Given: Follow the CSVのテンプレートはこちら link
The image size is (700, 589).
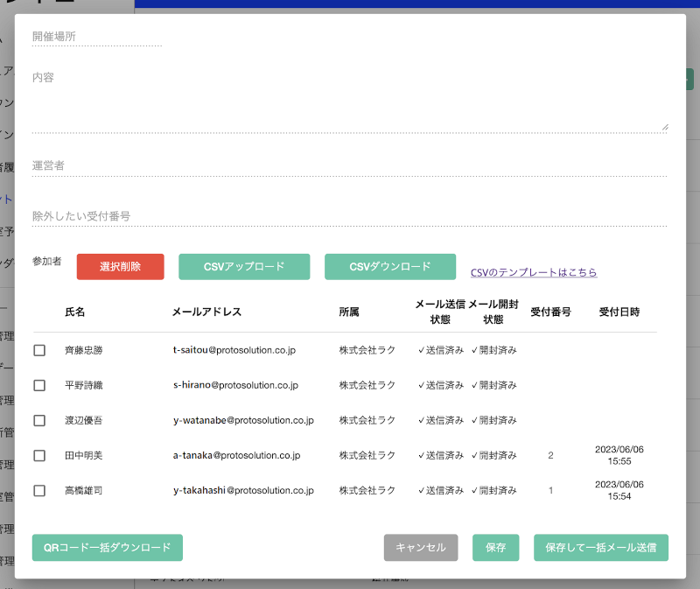Looking at the screenshot, I should [x=534, y=272].
